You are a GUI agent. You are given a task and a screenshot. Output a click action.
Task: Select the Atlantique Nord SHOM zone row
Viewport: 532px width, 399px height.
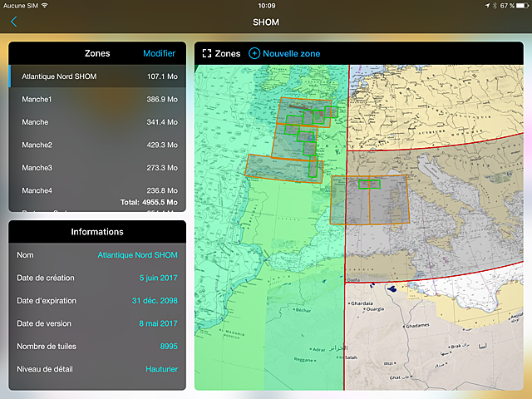coord(97,76)
